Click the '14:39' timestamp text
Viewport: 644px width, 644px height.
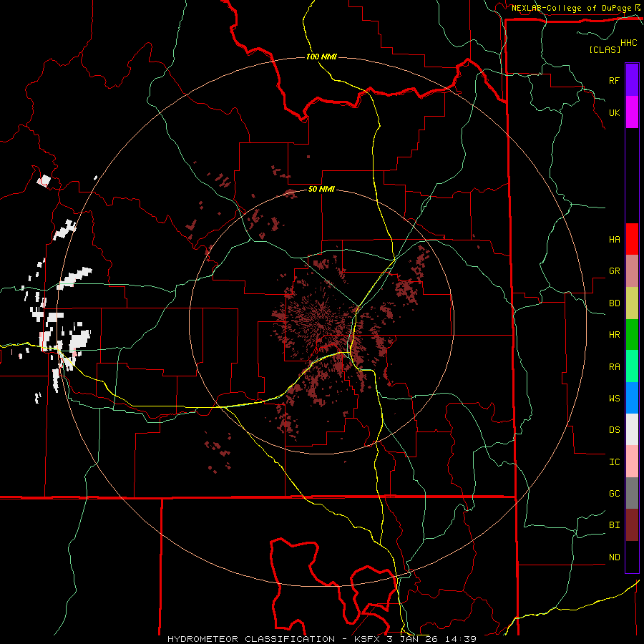pos(462,639)
